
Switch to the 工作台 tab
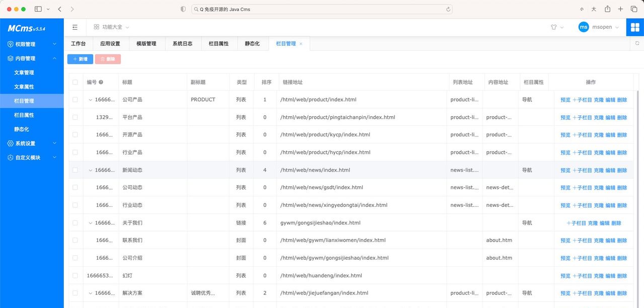tap(78, 43)
